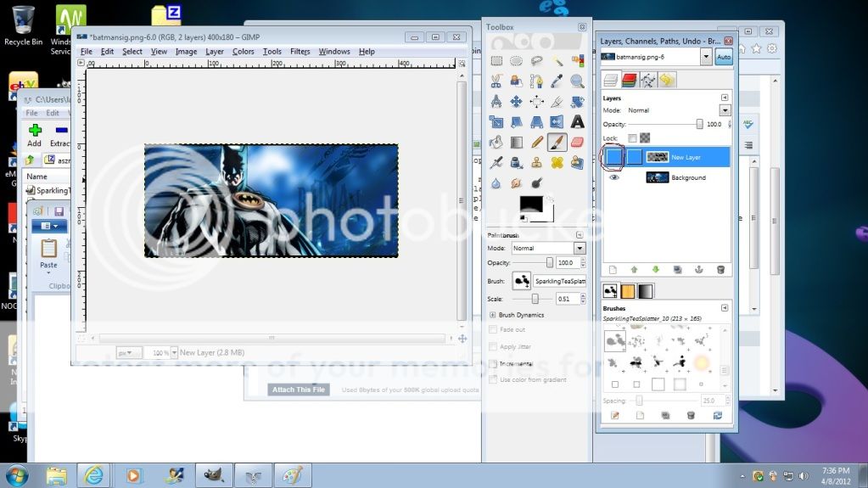Switch to the Channels tab
The image size is (868, 488).
coord(630,81)
